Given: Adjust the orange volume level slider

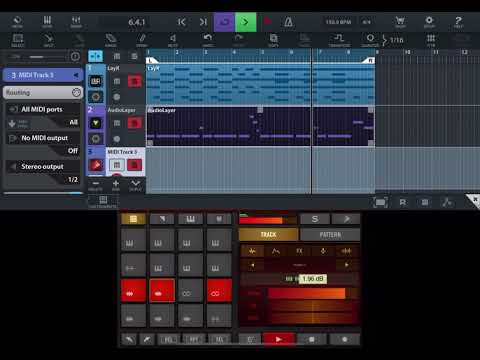Looking at the screenshot, I should (307, 293).
